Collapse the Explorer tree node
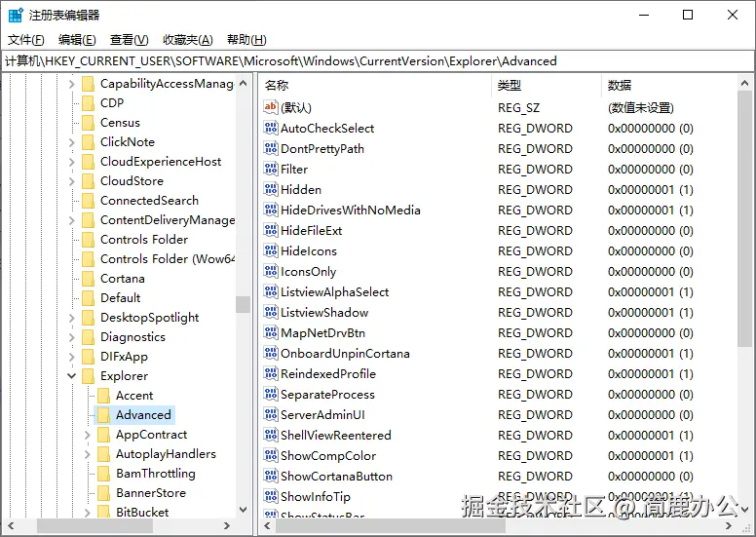This screenshot has height=537, width=756. coord(71,375)
